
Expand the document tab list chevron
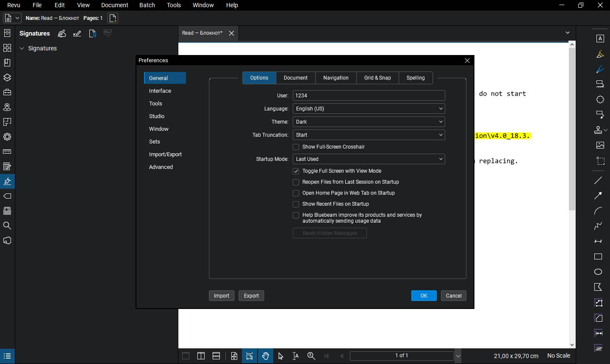[x=568, y=33]
